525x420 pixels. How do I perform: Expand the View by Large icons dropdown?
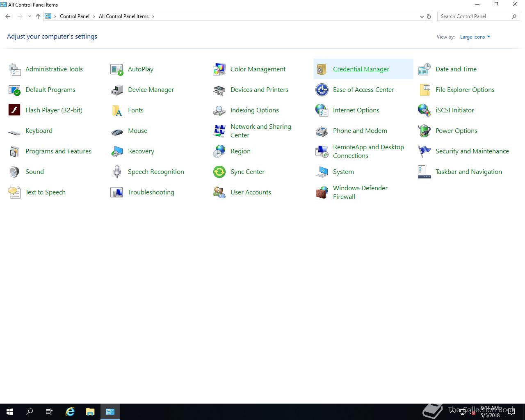coord(475,37)
